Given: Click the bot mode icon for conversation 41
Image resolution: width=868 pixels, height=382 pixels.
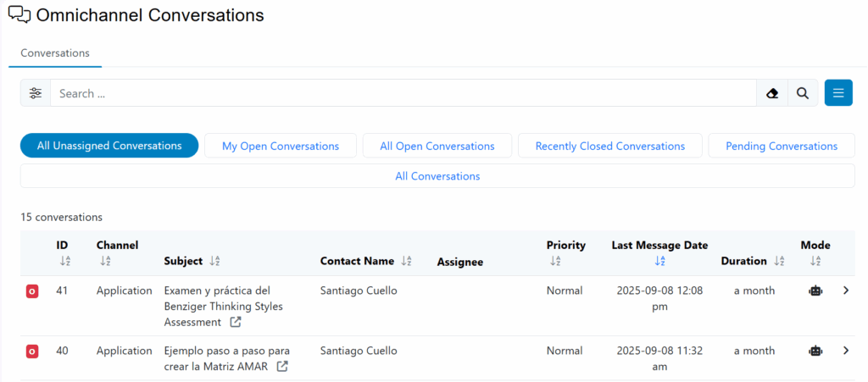Looking at the screenshot, I should [x=815, y=291].
